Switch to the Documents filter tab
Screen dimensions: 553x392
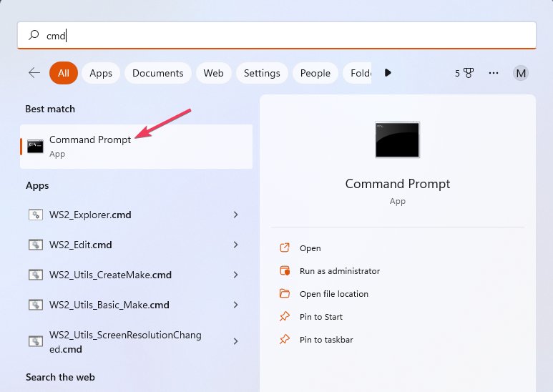[x=157, y=73]
